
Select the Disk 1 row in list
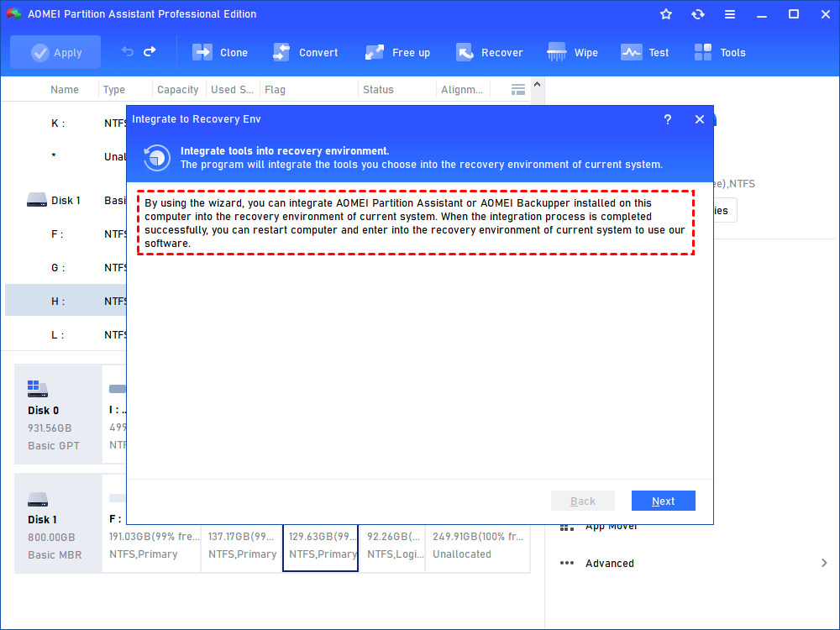pos(66,201)
